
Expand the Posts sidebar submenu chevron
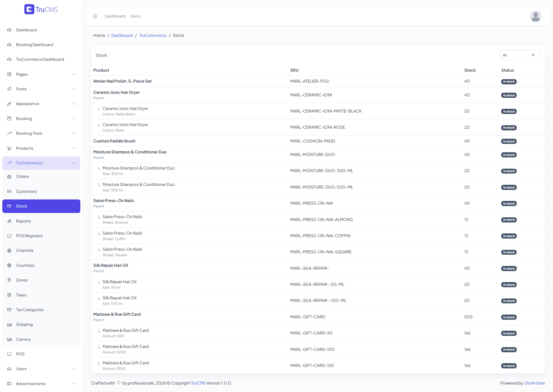tap(74, 89)
